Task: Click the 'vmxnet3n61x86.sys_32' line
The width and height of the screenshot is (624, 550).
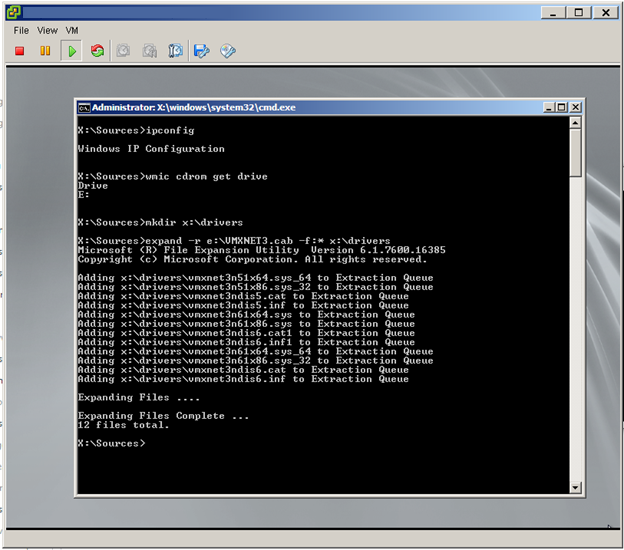Action: coord(255,360)
